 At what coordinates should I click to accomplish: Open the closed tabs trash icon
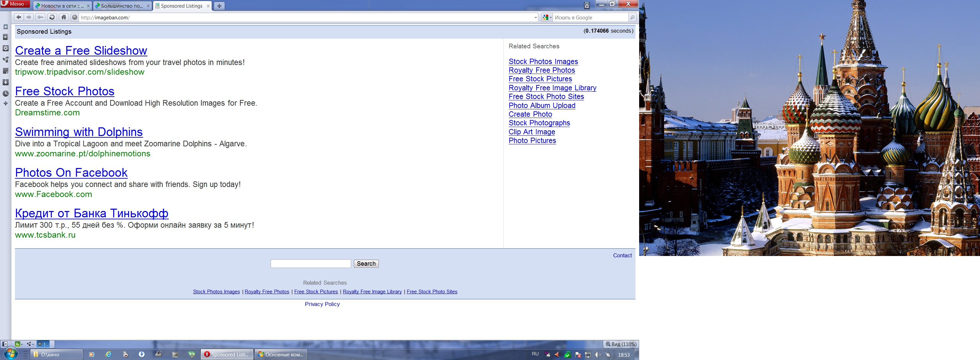click(x=587, y=5)
